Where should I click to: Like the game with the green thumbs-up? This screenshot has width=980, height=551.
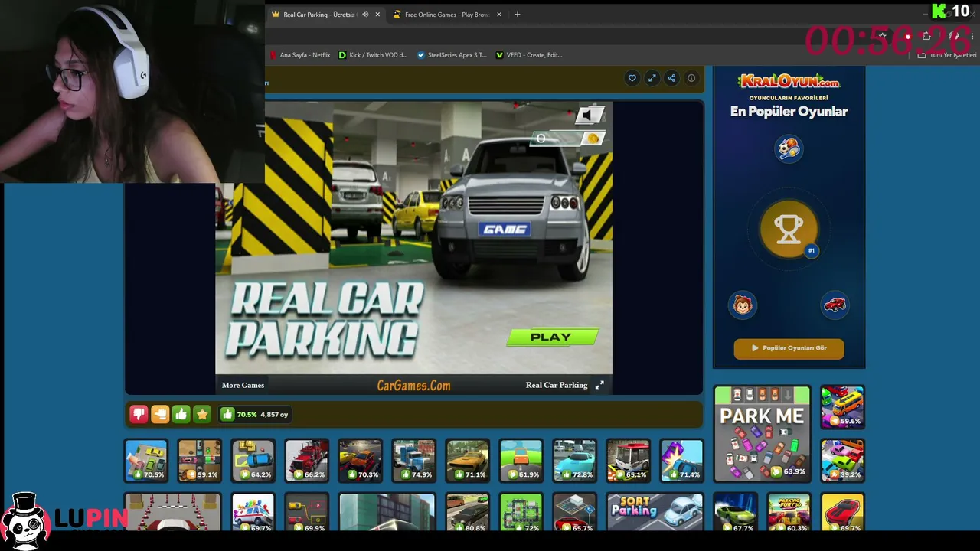pyautogui.click(x=181, y=414)
